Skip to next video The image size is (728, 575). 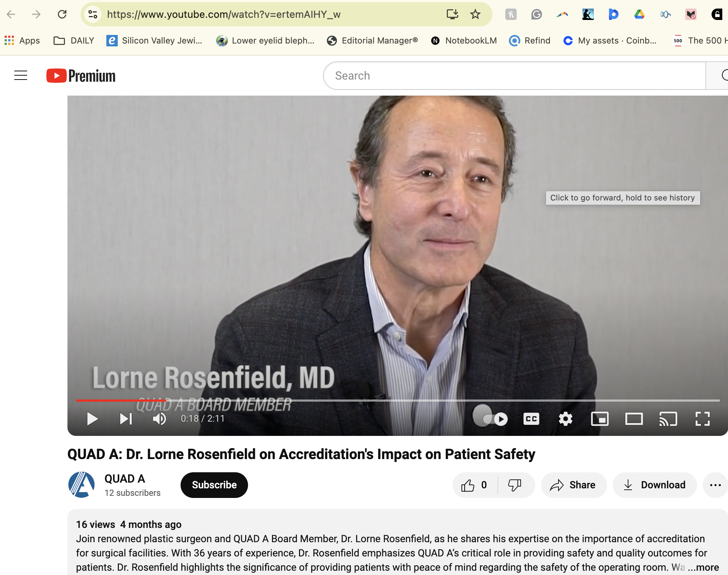[x=126, y=419]
